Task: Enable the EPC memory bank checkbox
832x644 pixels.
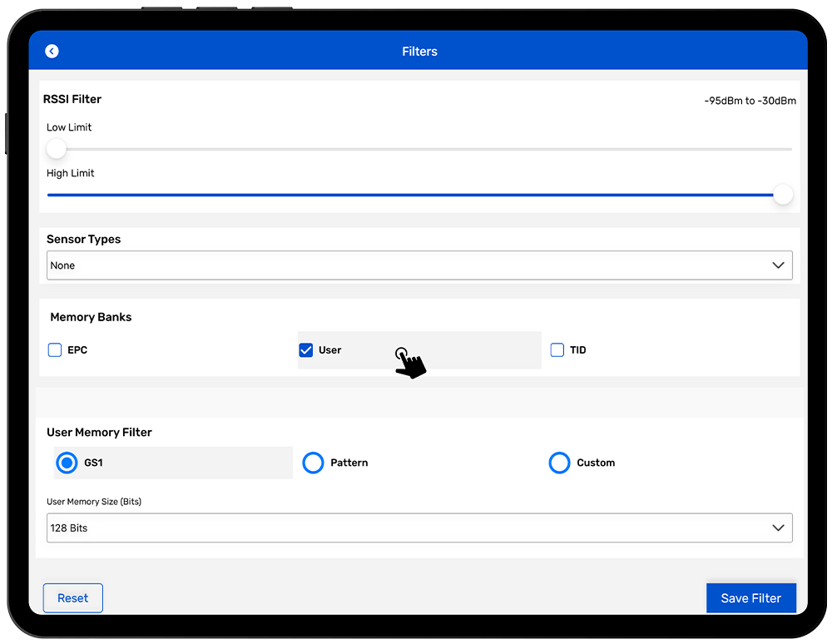Action: point(55,350)
